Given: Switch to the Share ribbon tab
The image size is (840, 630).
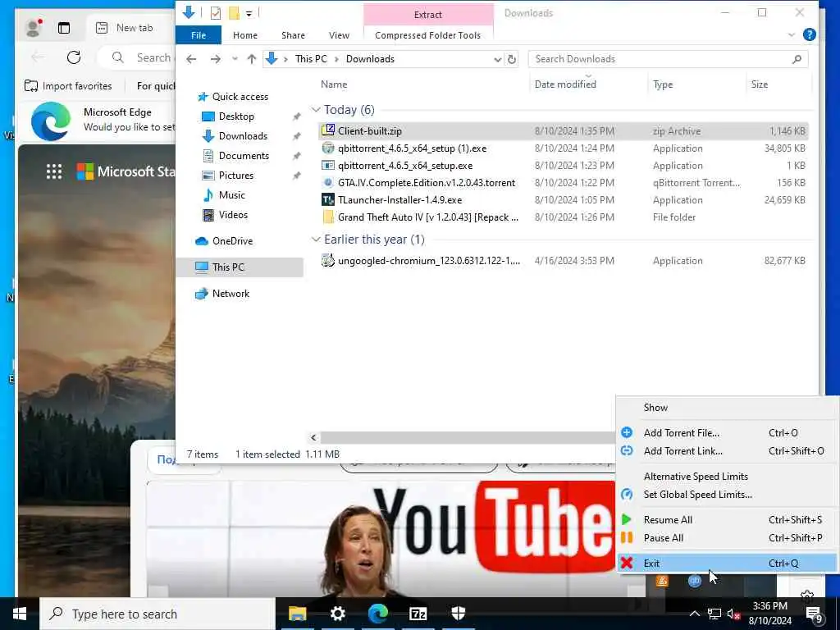Looking at the screenshot, I should tap(293, 35).
